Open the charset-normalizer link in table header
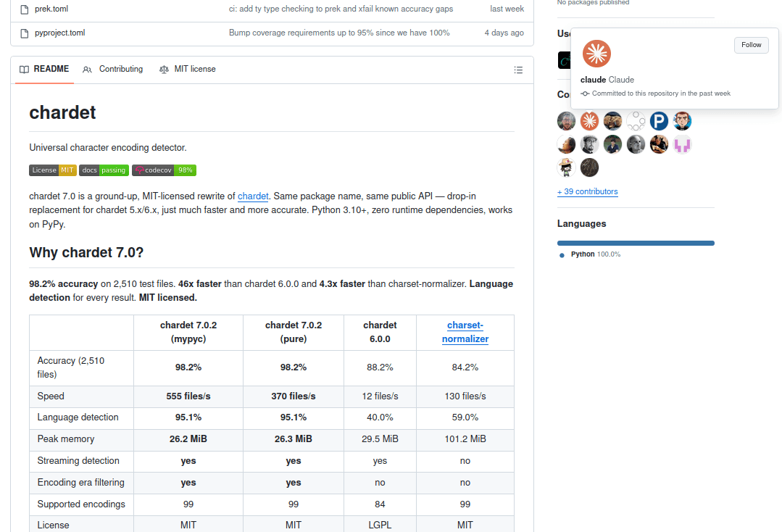Image resolution: width=782 pixels, height=532 pixels. coord(465,332)
